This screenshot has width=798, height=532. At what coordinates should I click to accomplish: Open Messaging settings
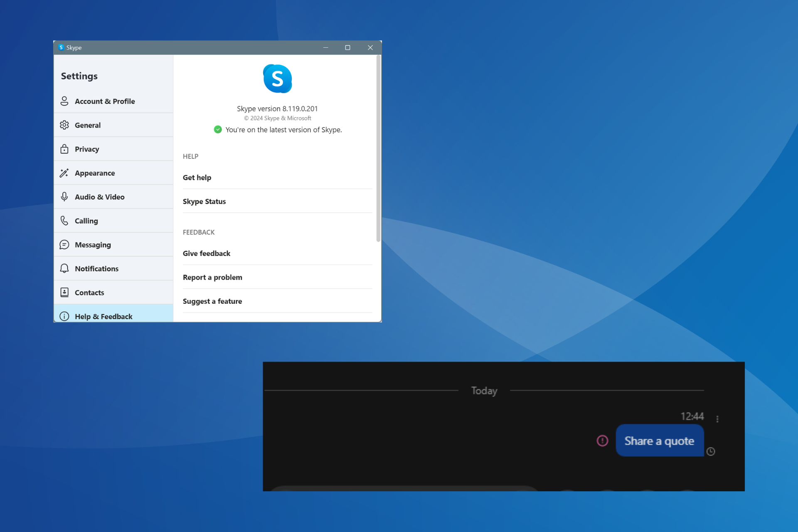[x=113, y=244]
